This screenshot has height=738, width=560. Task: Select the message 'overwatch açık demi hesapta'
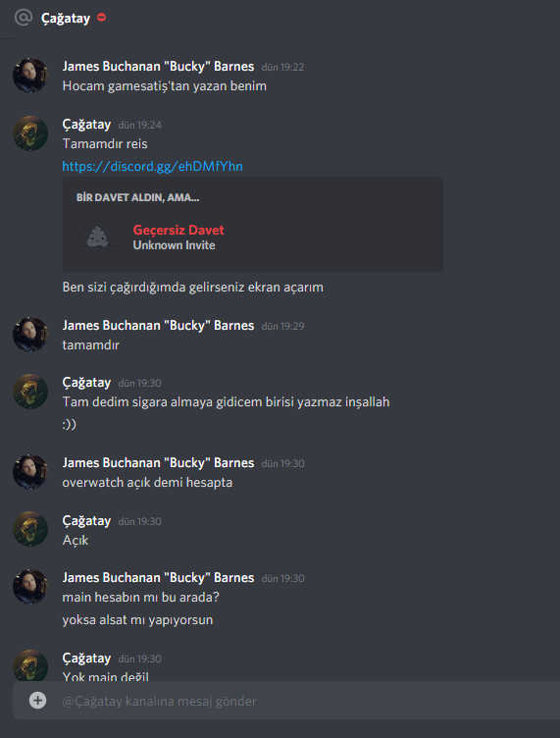(x=147, y=483)
